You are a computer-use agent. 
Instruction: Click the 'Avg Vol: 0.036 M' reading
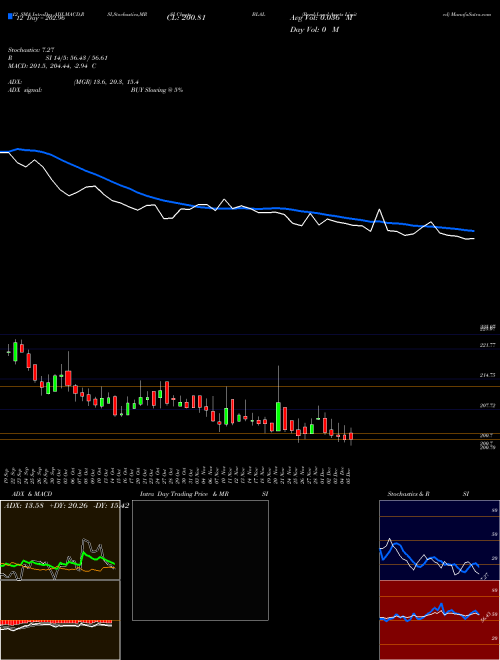pyautogui.click(x=320, y=18)
